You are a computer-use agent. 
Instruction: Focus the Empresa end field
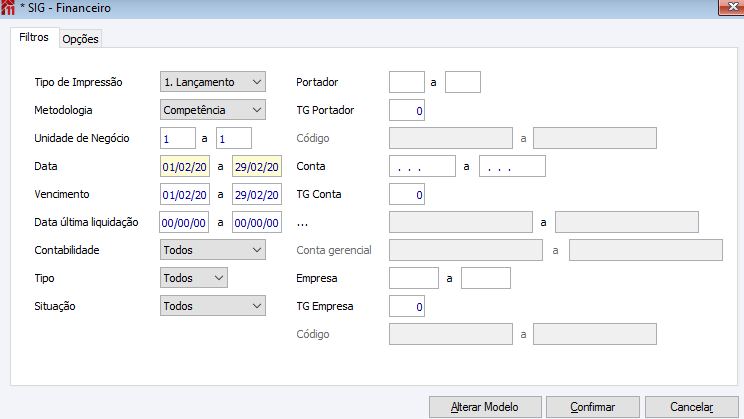(486, 278)
